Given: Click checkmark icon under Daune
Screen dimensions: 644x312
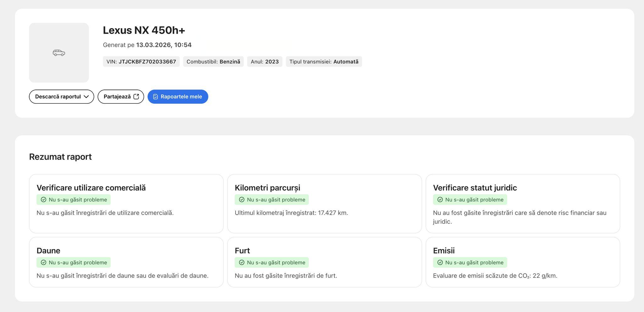Looking at the screenshot, I should coord(43,263).
